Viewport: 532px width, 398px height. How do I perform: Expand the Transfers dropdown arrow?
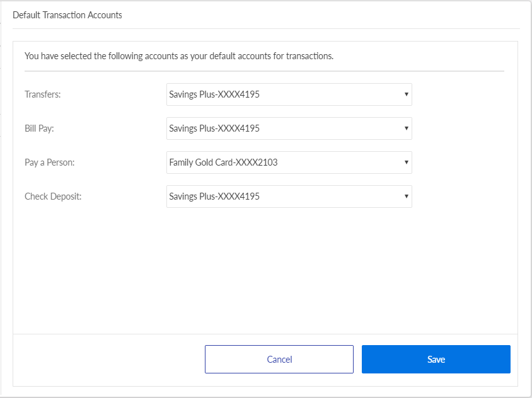point(405,94)
